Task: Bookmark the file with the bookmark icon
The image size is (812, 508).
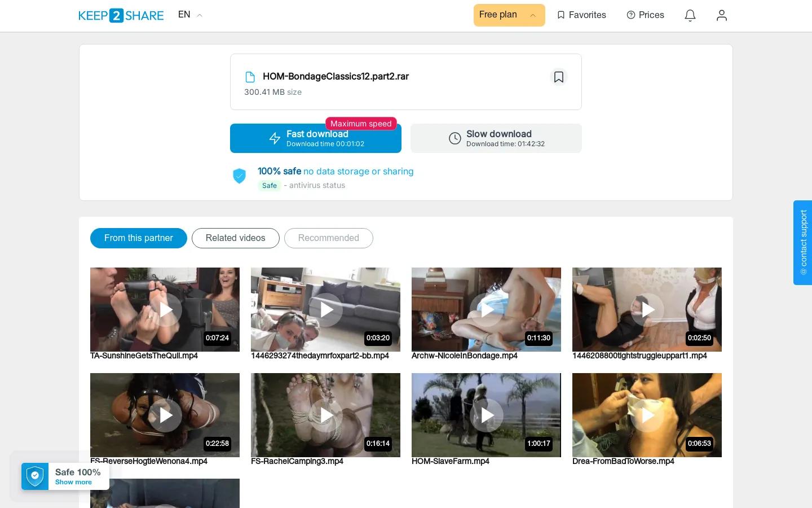Action: coord(559,77)
